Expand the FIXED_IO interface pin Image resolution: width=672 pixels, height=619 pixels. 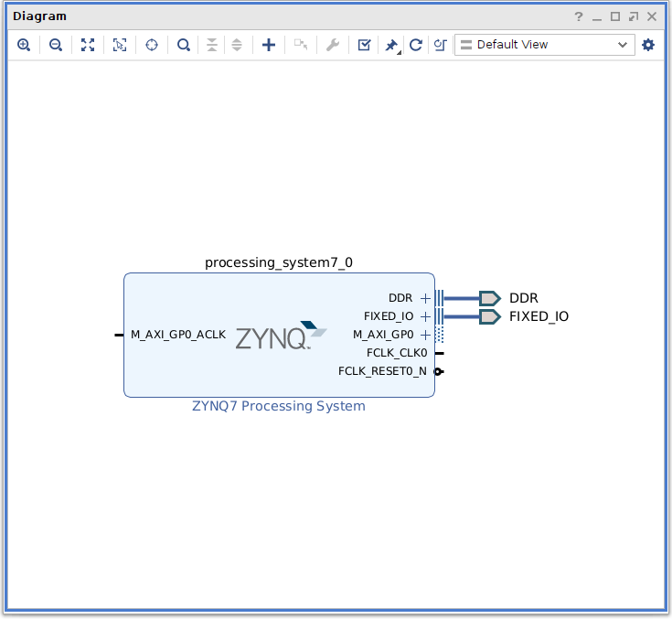point(425,316)
